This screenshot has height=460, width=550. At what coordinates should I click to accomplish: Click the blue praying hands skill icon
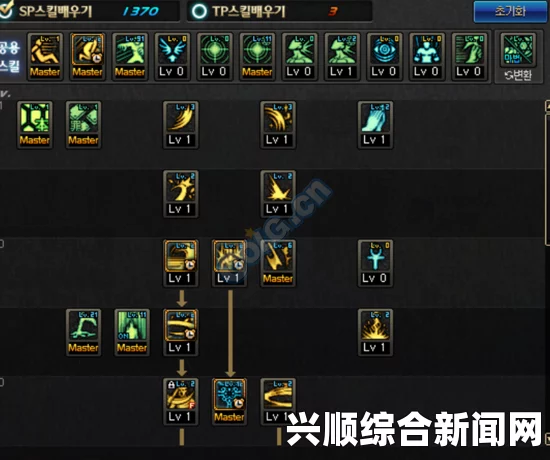coord(375,118)
